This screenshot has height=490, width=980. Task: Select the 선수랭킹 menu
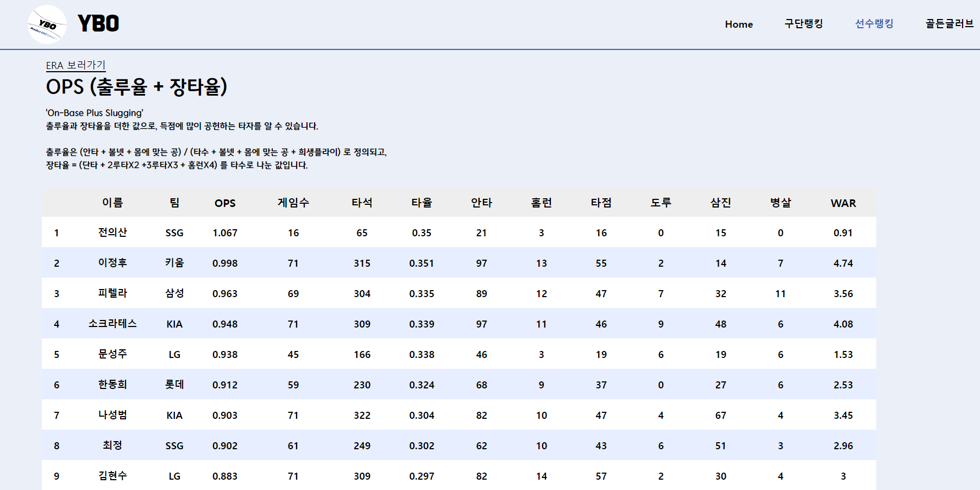coord(874,24)
